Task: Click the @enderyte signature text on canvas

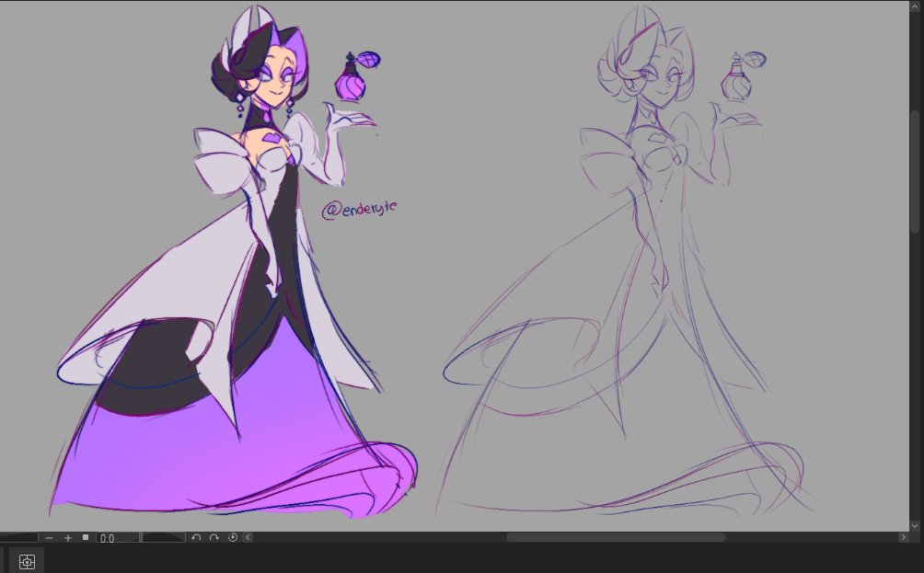Action: click(360, 209)
